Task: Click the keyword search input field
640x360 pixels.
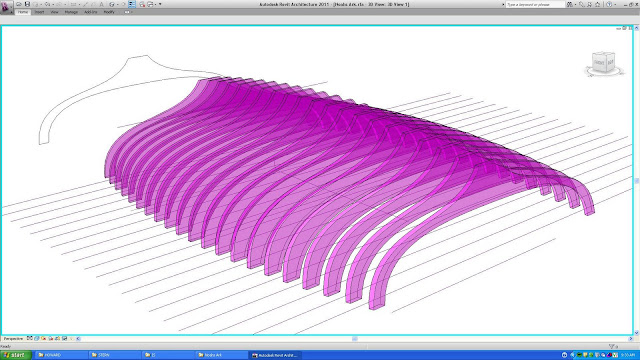Action: coord(536,4)
